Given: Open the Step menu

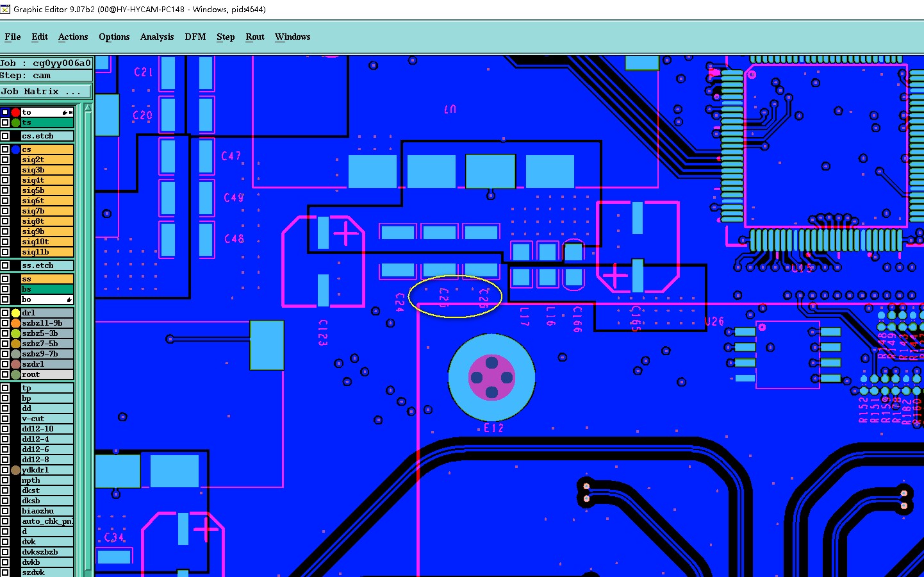Looking at the screenshot, I should click(x=226, y=37).
